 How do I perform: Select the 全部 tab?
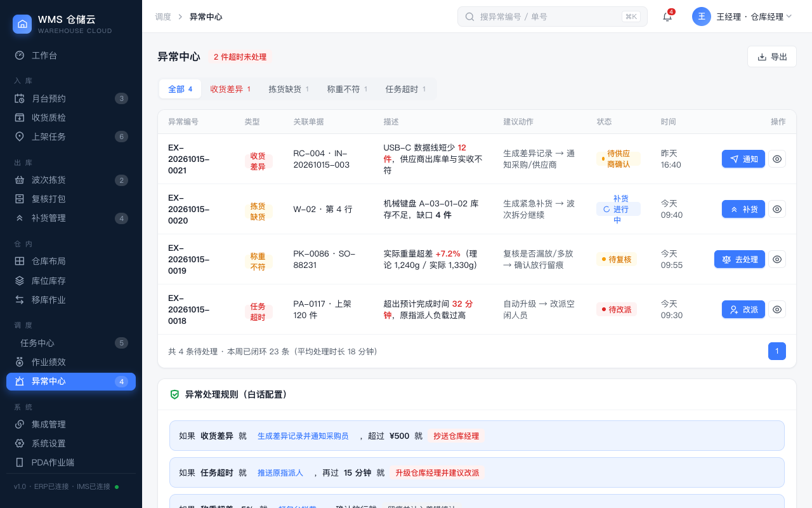(x=180, y=89)
